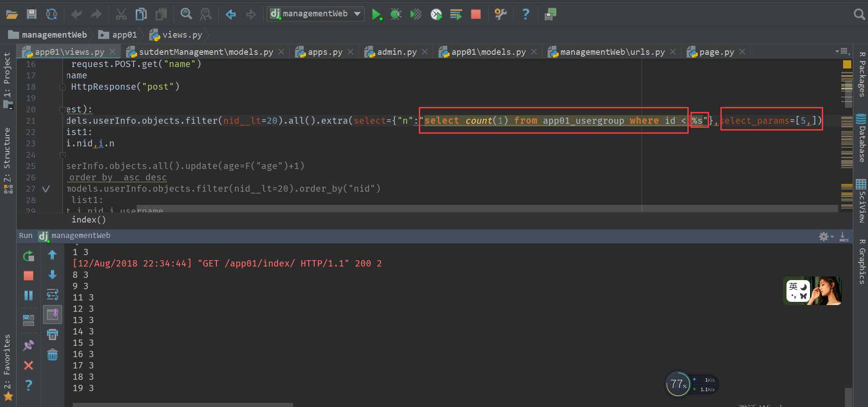This screenshot has height=407, width=868.
Task: Close the page.py tab
Action: 742,52
